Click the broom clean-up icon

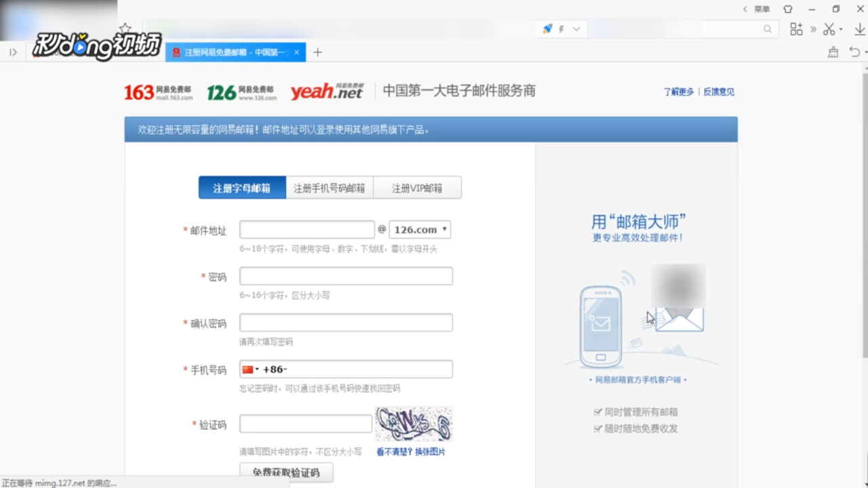(x=833, y=52)
